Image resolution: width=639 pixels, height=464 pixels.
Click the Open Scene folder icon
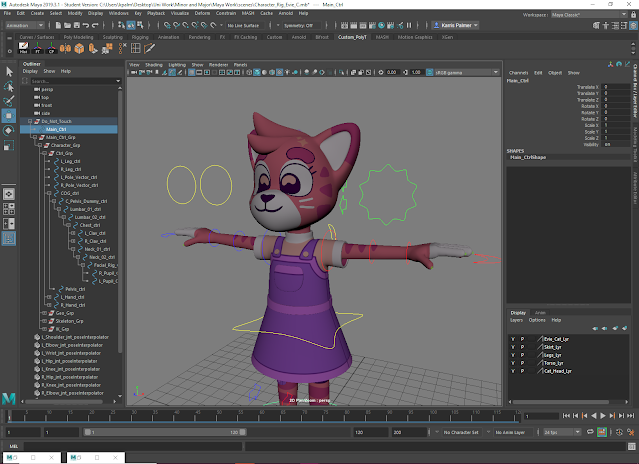point(67,25)
